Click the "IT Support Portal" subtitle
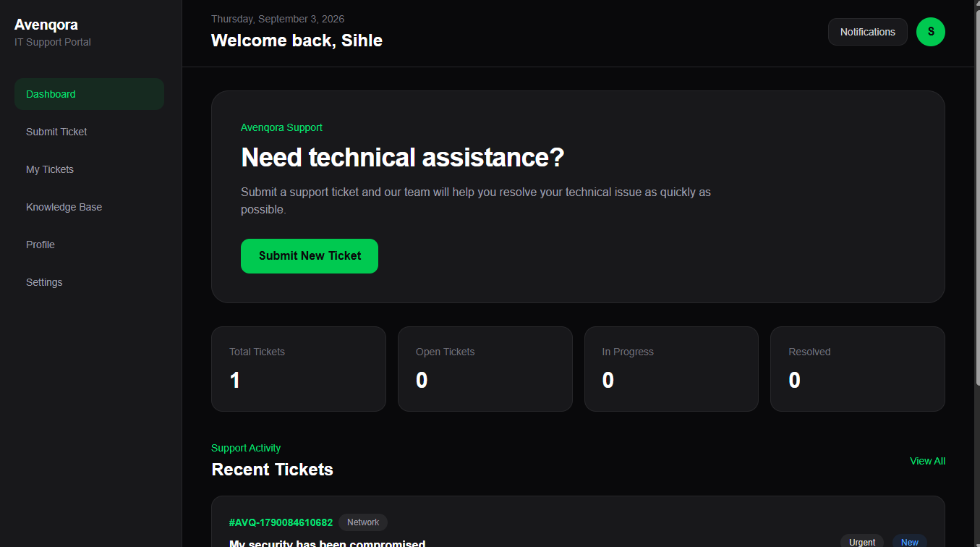This screenshot has height=547, width=980. (53, 42)
